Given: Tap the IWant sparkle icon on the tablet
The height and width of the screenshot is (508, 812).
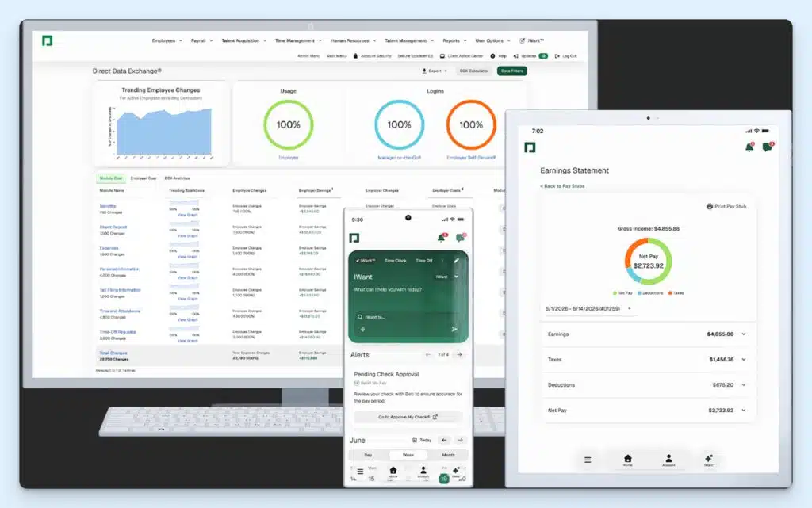Looking at the screenshot, I should coord(709,460).
